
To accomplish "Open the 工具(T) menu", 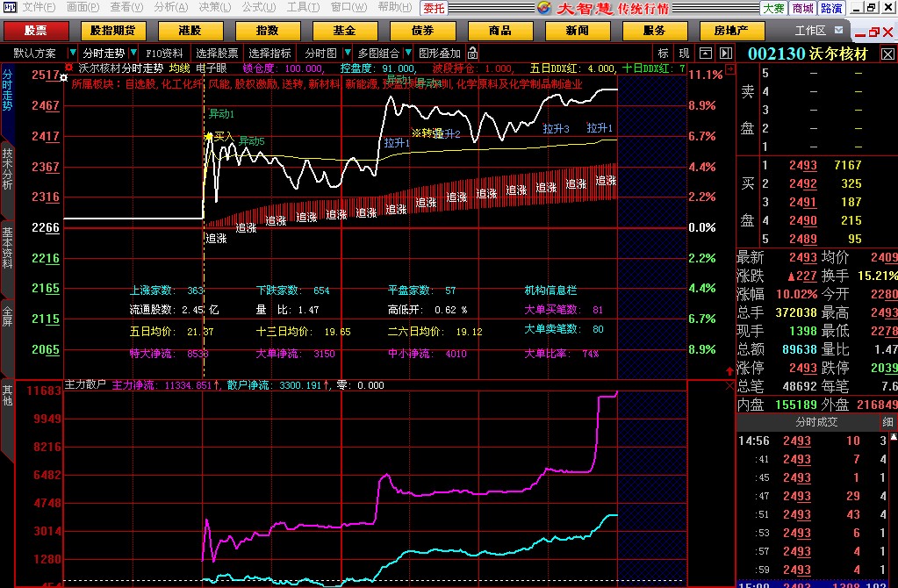I will click(x=302, y=7).
